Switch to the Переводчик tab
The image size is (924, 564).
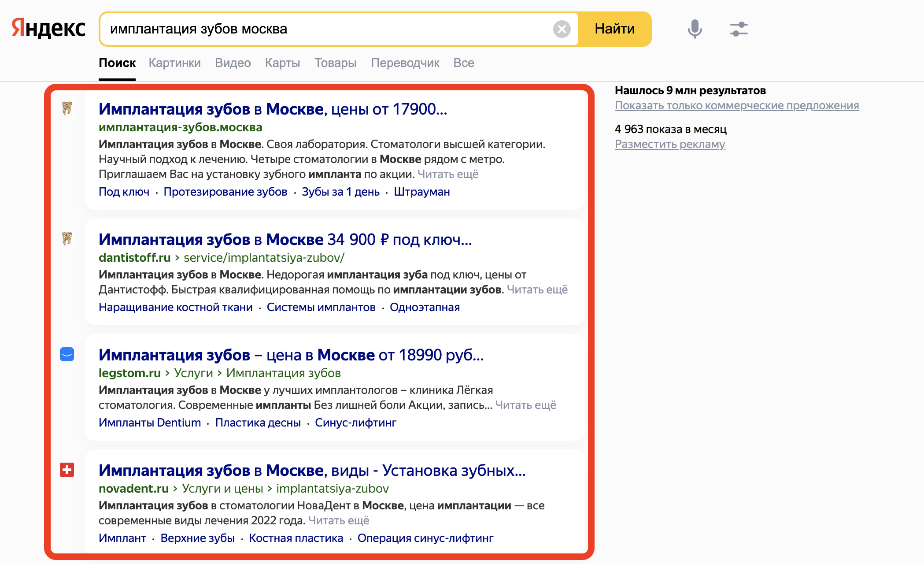coord(405,63)
